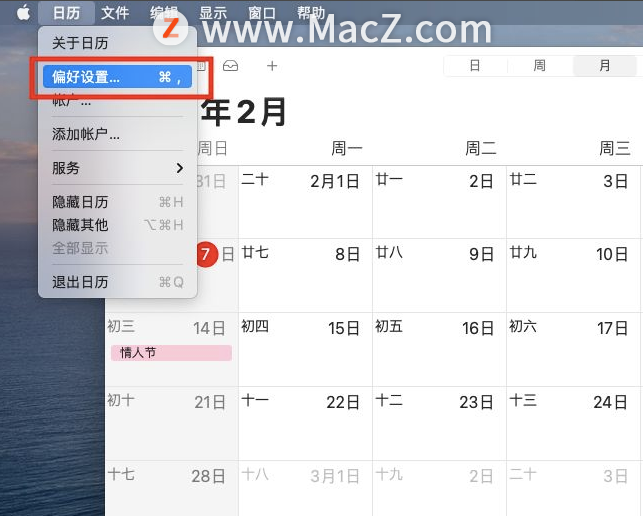Select the 17日 date cell

pyautogui.click(x=573, y=349)
